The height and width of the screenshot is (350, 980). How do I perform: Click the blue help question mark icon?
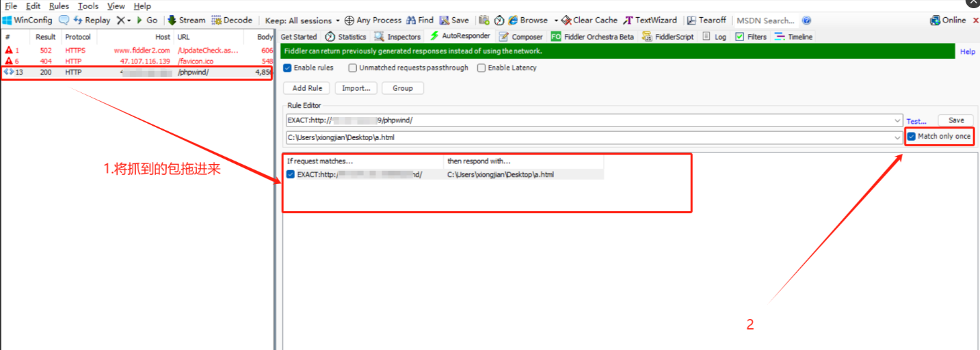[807, 21]
